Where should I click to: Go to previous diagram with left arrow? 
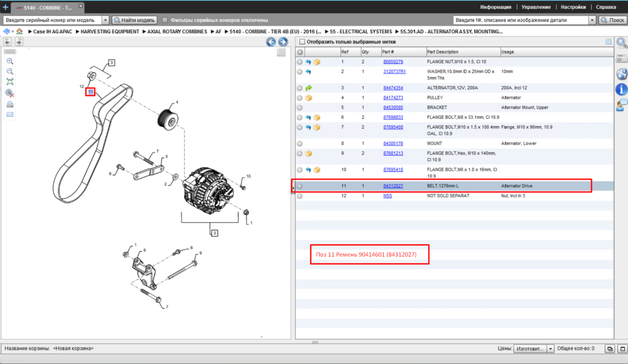271,41
